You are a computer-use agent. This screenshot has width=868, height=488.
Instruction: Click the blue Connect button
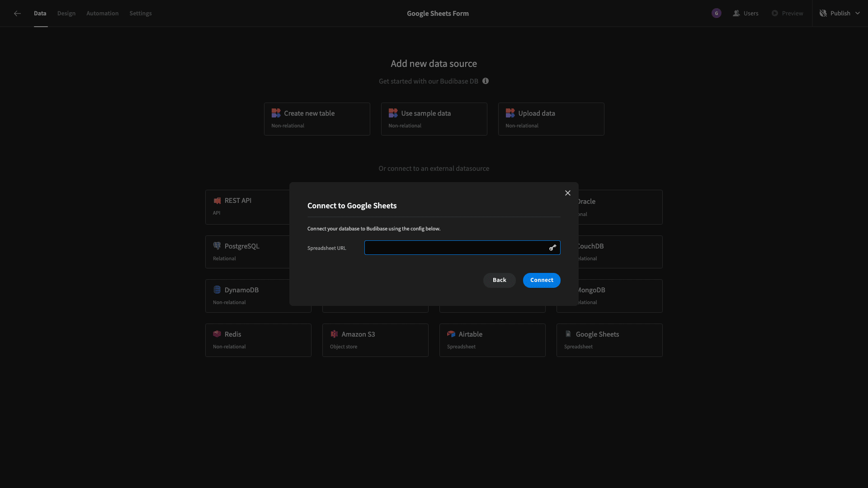click(542, 280)
